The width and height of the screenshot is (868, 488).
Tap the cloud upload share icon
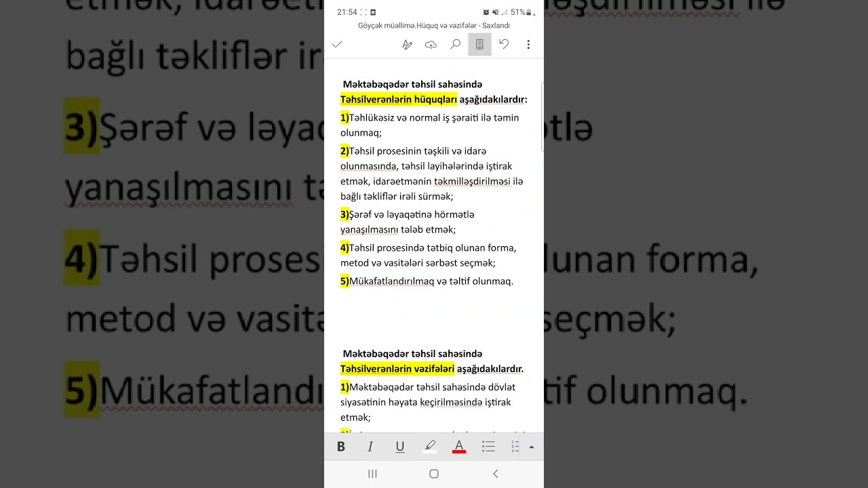(x=431, y=45)
